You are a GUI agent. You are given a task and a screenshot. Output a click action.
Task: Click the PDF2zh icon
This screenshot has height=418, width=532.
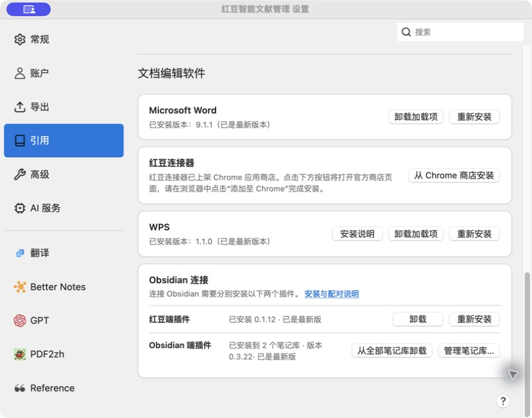point(20,354)
